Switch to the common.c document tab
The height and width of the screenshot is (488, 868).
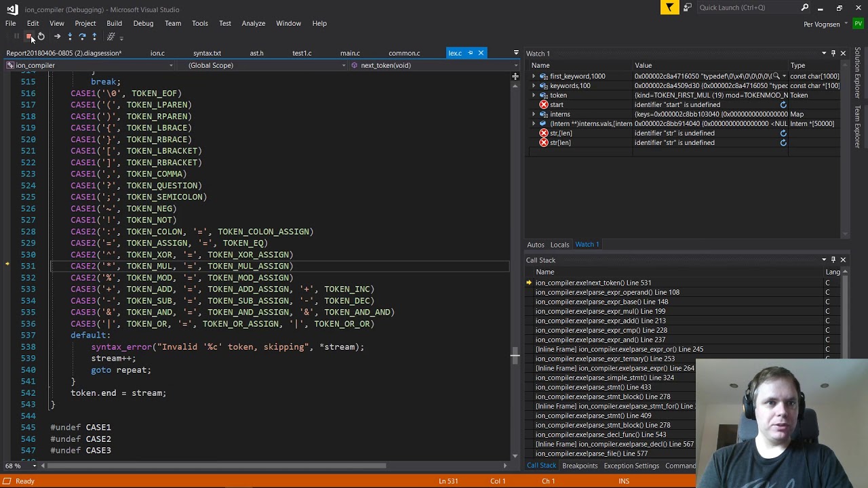(404, 53)
